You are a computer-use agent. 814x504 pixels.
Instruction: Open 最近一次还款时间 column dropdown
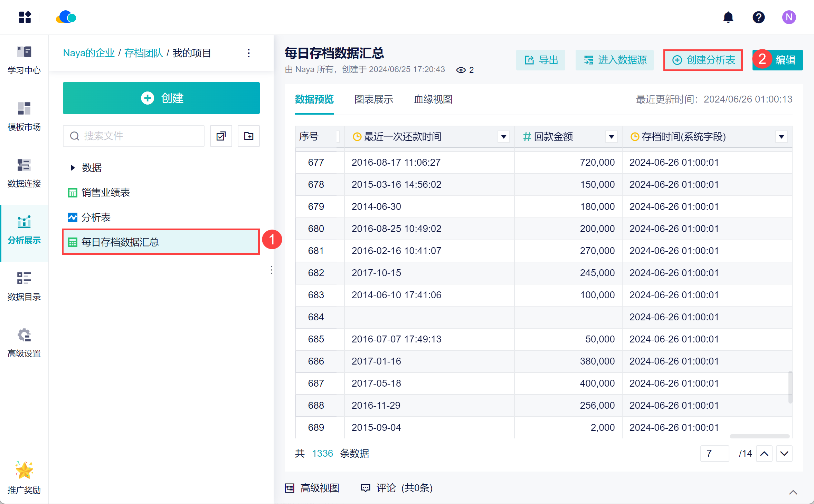[x=503, y=137]
